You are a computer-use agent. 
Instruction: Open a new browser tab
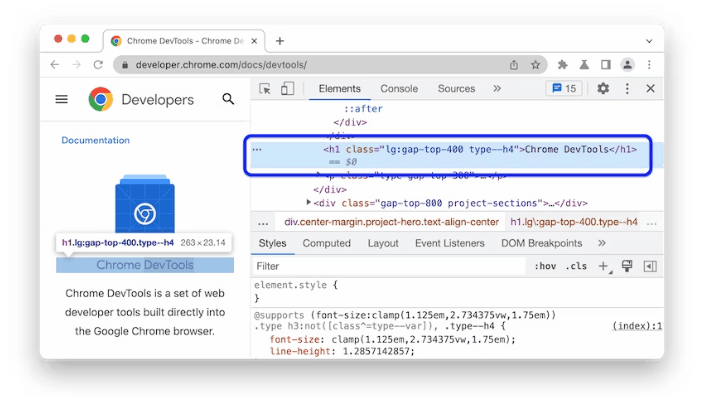click(x=280, y=41)
